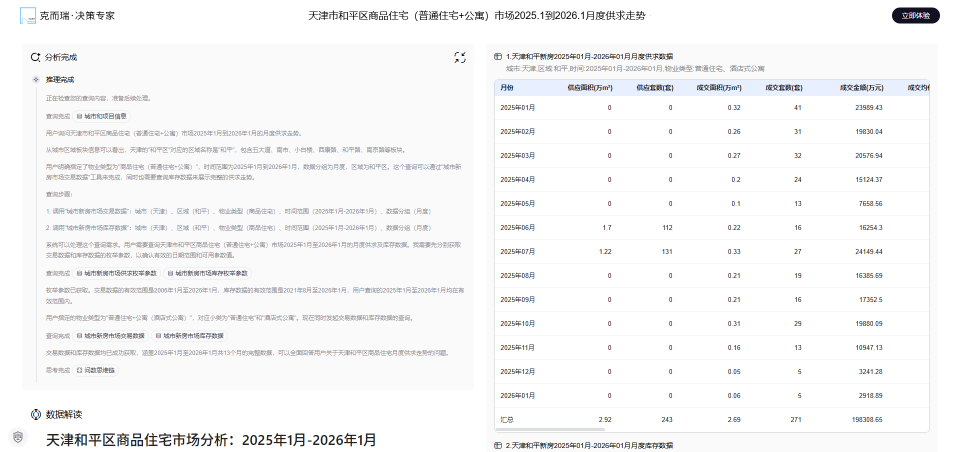Select the 2025年04月 row label

click(x=517, y=179)
